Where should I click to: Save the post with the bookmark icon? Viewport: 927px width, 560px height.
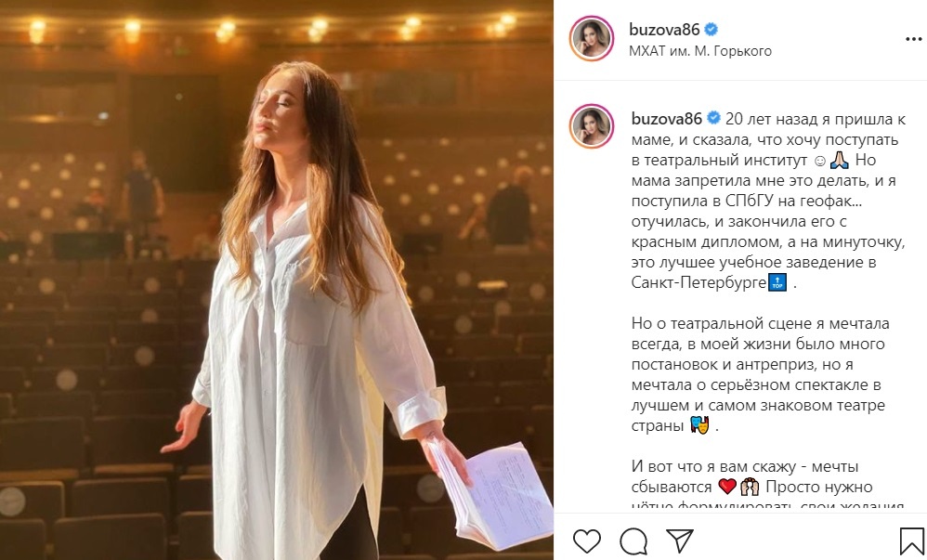coord(911,541)
